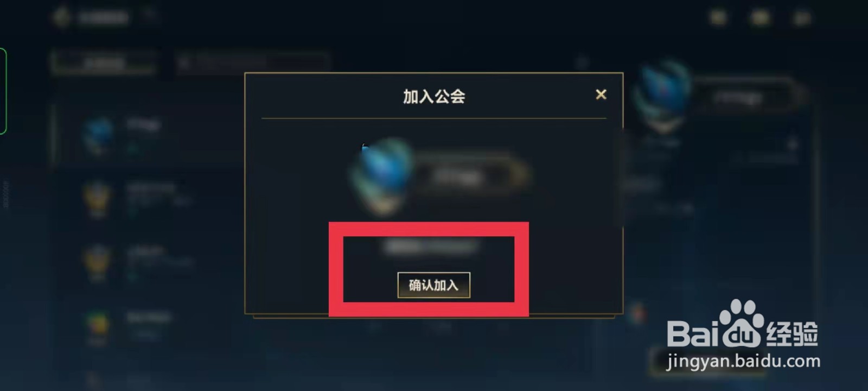The image size is (868, 391).
Task: Click the blurred guild search field
Action: 253,64
